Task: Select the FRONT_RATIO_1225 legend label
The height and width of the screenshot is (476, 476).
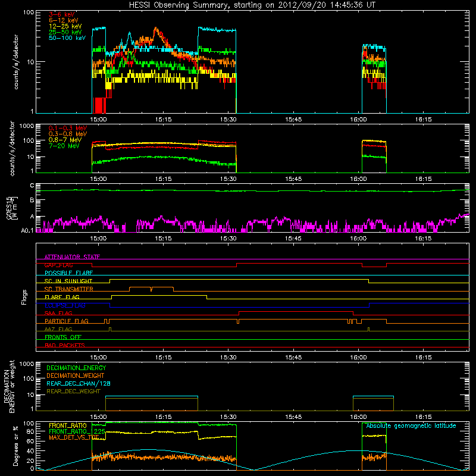Action: [77, 431]
